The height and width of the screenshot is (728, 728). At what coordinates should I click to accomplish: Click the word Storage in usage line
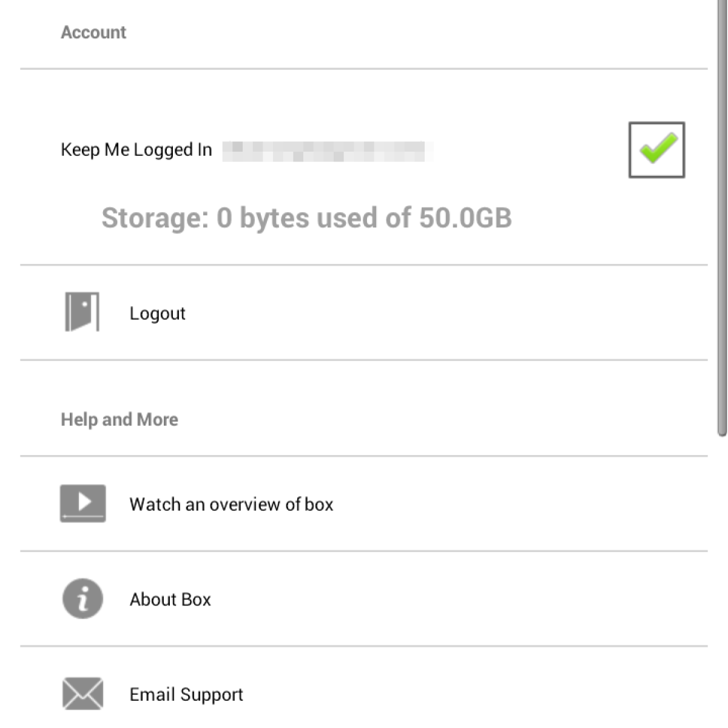(155, 218)
